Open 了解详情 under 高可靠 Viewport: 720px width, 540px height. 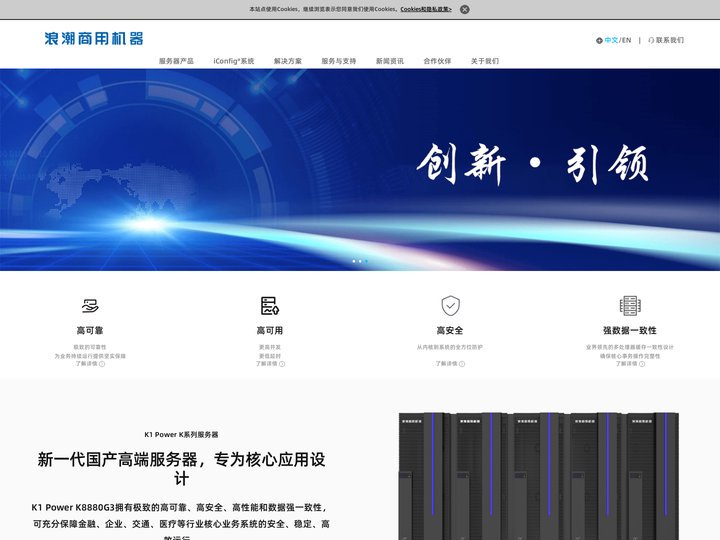pos(90,364)
